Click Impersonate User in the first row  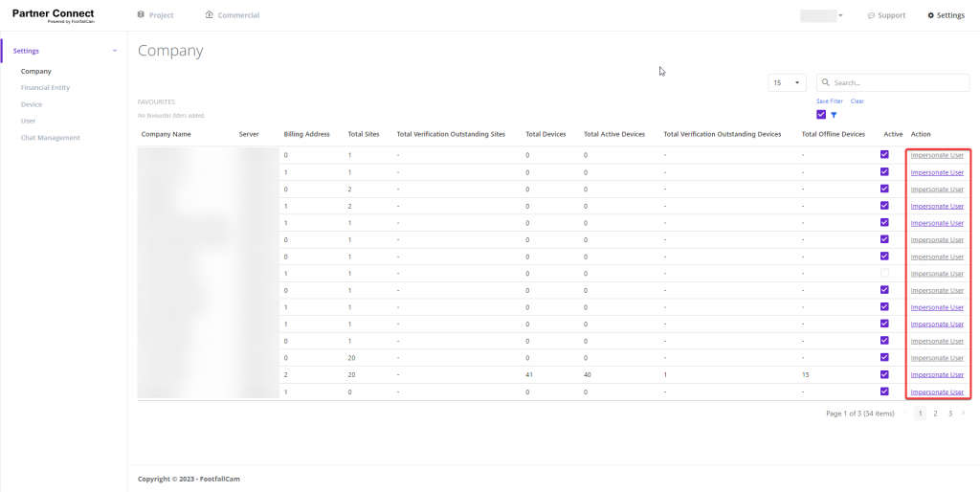(x=937, y=155)
